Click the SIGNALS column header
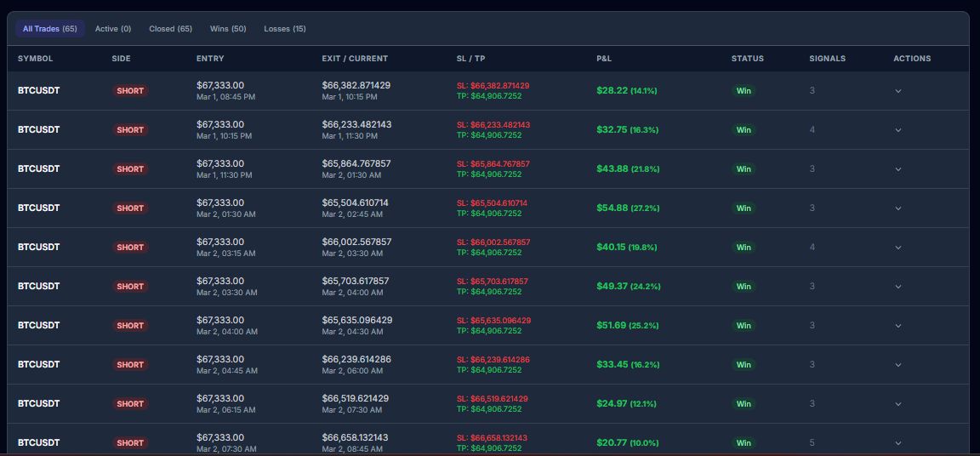This screenshot has width=980, height=456. (x=828, y=59)
